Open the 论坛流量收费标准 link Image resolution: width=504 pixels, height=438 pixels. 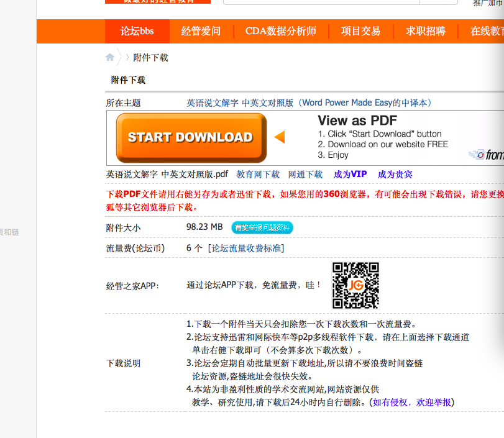point(246,249)
